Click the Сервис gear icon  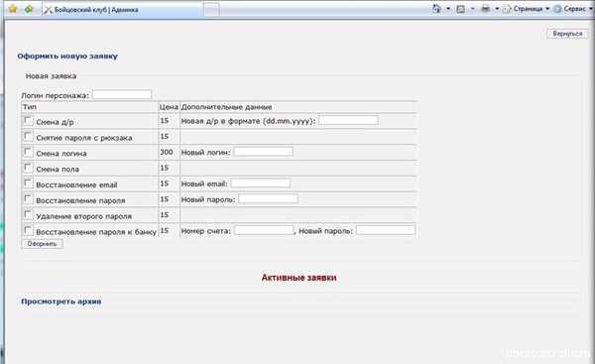pyautogui.click(x=557, y=9)
